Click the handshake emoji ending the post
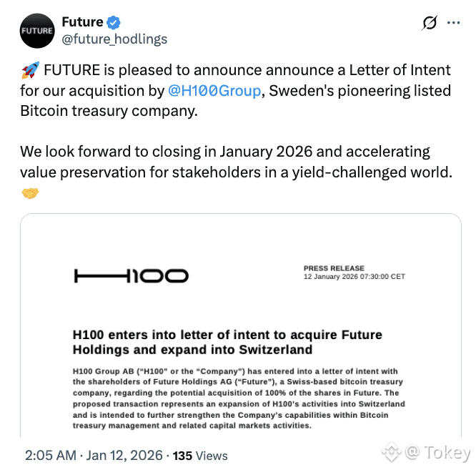This screenshot has height=470, width=476. pos(29,193)
